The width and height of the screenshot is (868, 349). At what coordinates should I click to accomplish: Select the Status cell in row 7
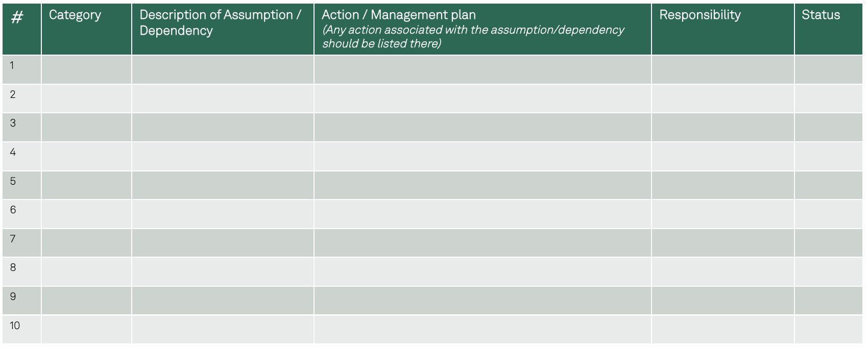828,243
